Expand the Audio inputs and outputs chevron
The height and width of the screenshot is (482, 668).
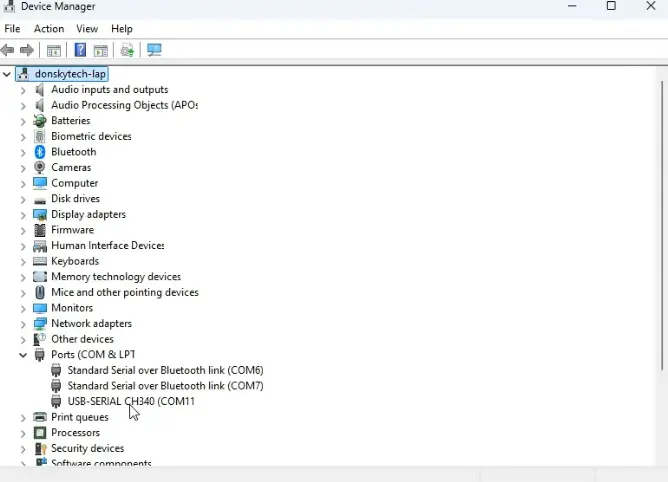pyautogui.click(x=23, y=90)
